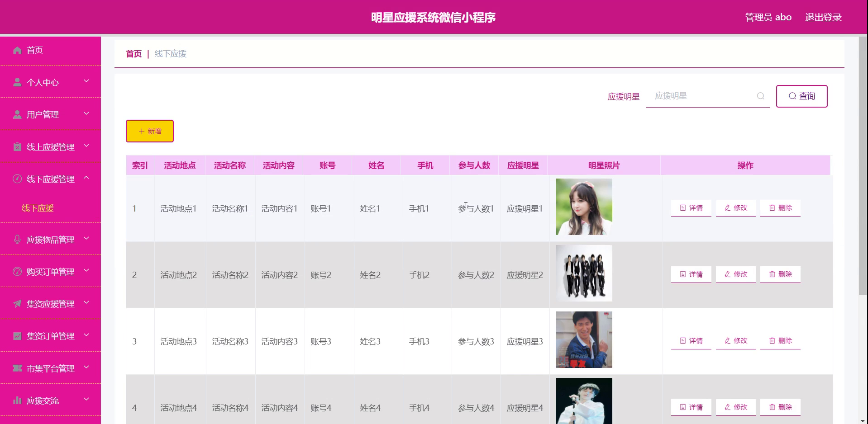Click 删除 for row 3
Screen dimensions: 868x424
pos(780,341)
